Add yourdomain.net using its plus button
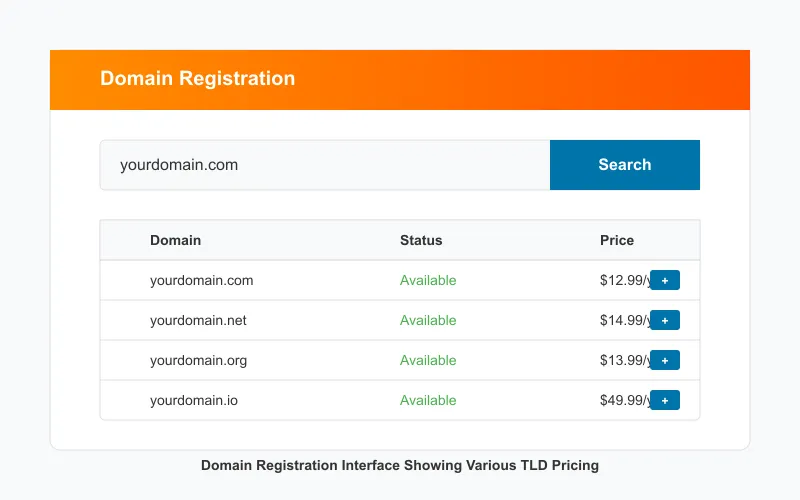This screenshot has height=500, width=800. [x=665, y=320]
